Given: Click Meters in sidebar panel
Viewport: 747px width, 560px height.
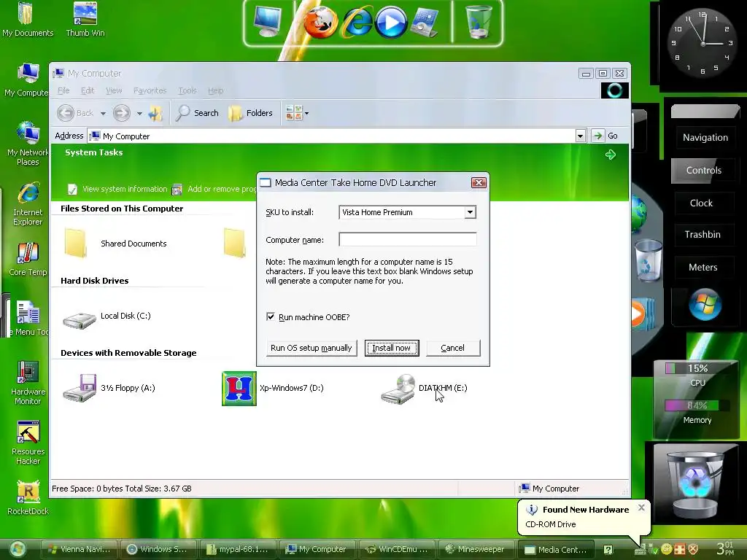Looking at the screenshot, I should click(703, 268).
